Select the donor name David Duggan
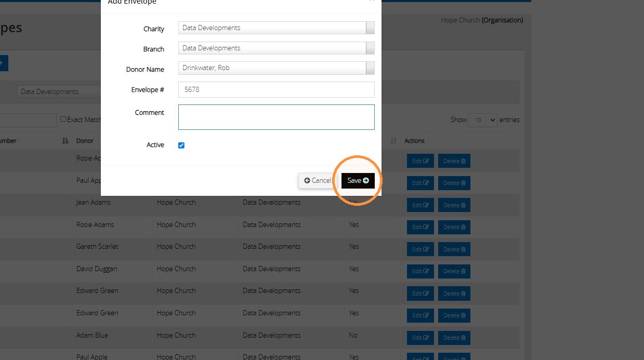Image resolution: width=644 pixels, height=360 pixels. [x=97, y=269]
